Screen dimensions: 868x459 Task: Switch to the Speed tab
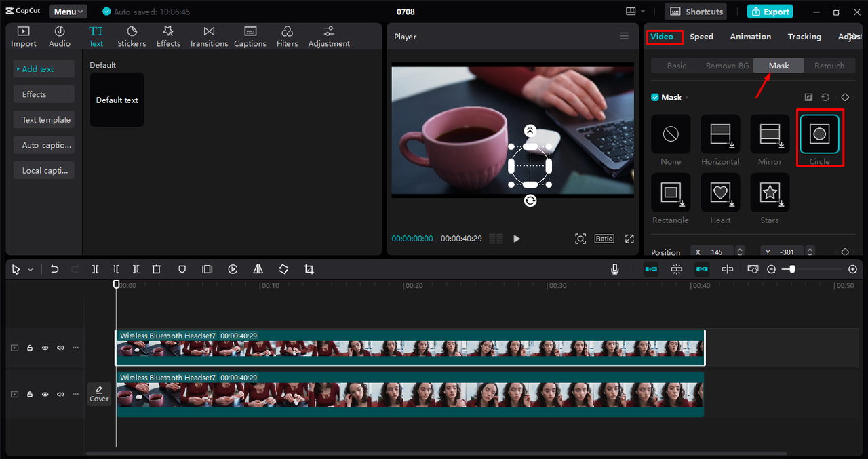[701, 37]
